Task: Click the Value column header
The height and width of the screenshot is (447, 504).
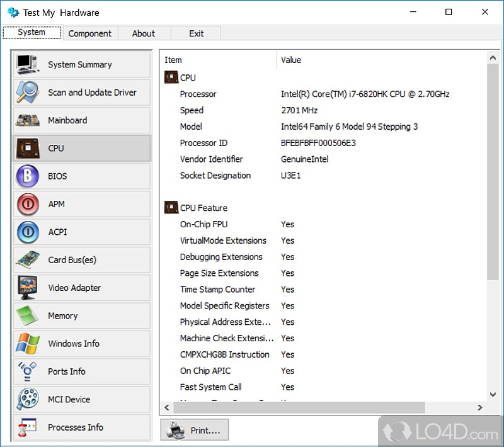Action: (x=291, y=60)
